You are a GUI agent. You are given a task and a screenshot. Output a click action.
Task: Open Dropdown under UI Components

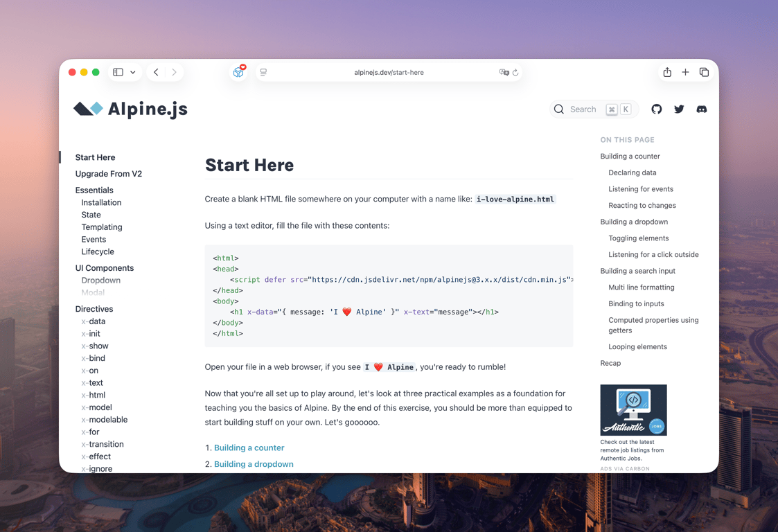(x=100, y=281)
